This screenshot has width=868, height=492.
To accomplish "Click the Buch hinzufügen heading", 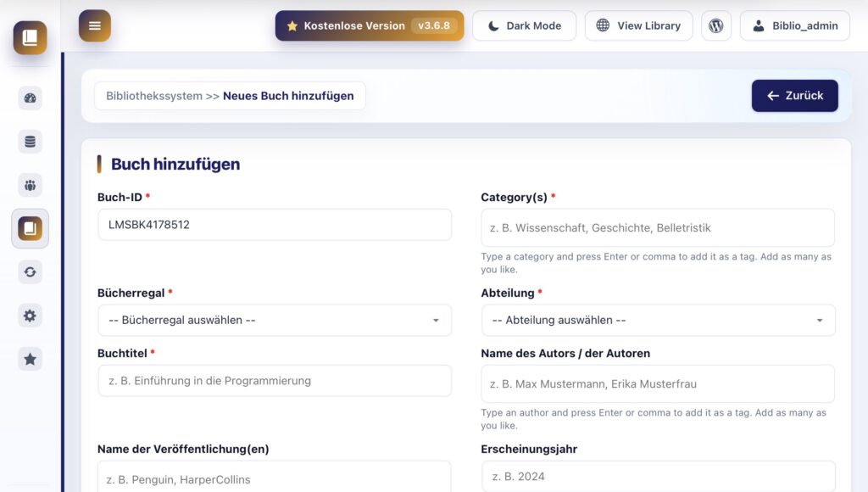I will point(175,164).
